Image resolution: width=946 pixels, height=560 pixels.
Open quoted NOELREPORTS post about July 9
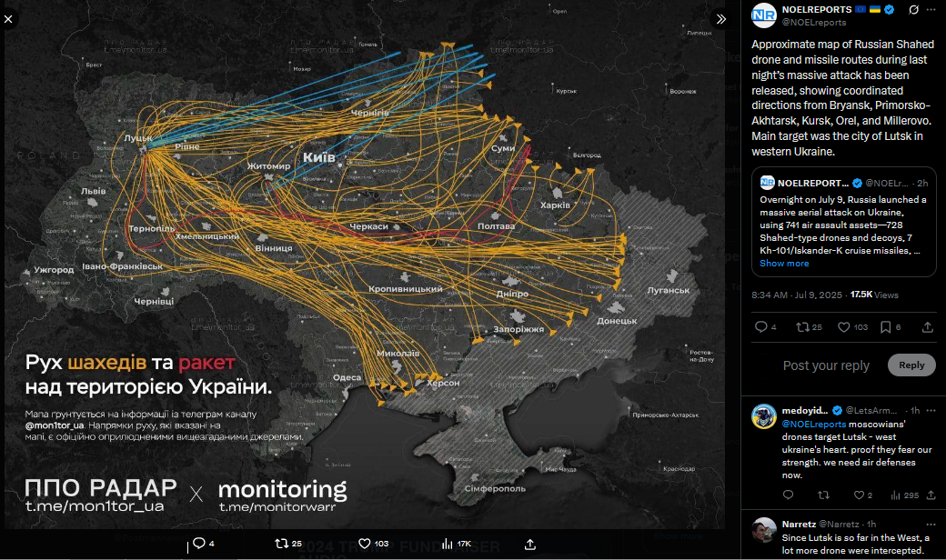pos(843,222)
